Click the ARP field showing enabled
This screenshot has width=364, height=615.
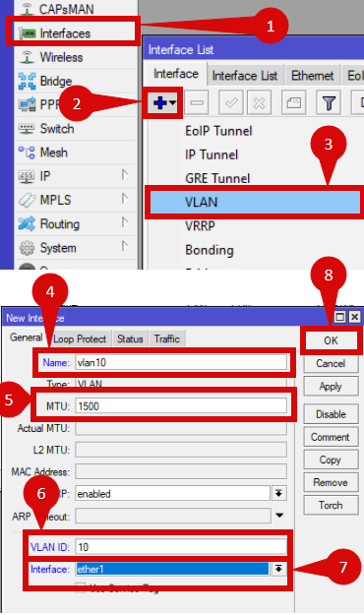pos(172,493)
